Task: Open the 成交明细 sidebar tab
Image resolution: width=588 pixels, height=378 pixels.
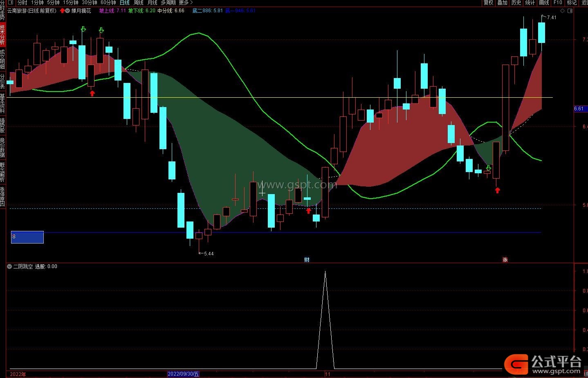Action: point(2,59)
